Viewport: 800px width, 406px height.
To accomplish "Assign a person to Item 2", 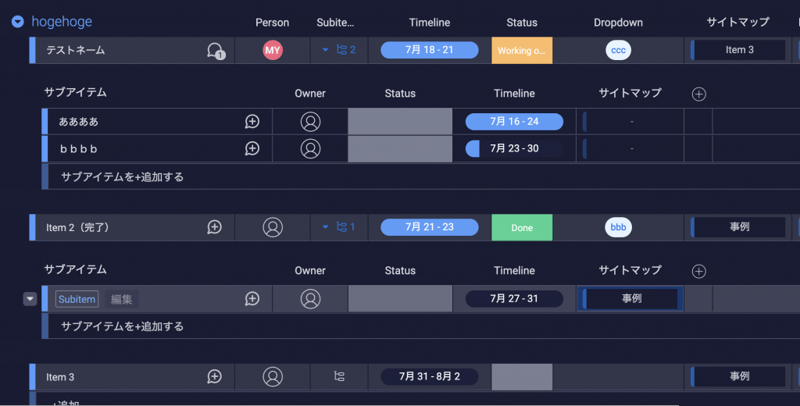I will coord(272,227).
